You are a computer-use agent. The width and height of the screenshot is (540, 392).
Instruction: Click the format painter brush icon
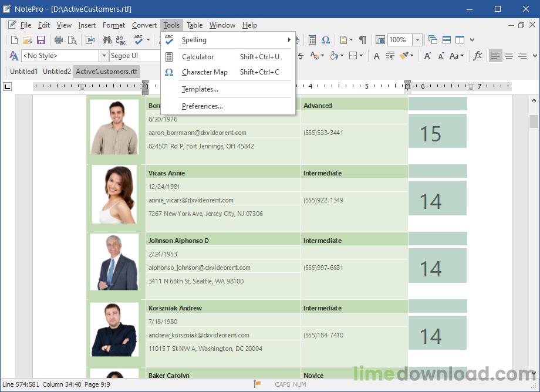404,56
